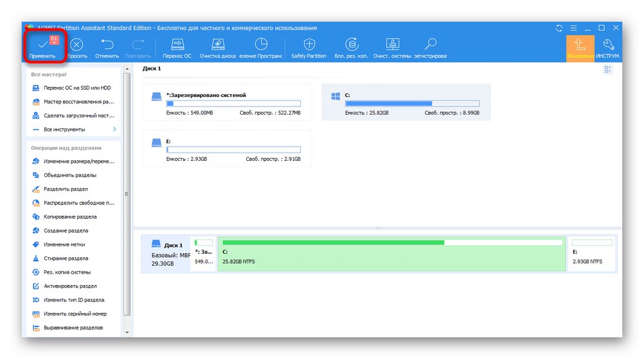Click C: free space text 8.99GB
644x359 pixels.
coord(451,113)
